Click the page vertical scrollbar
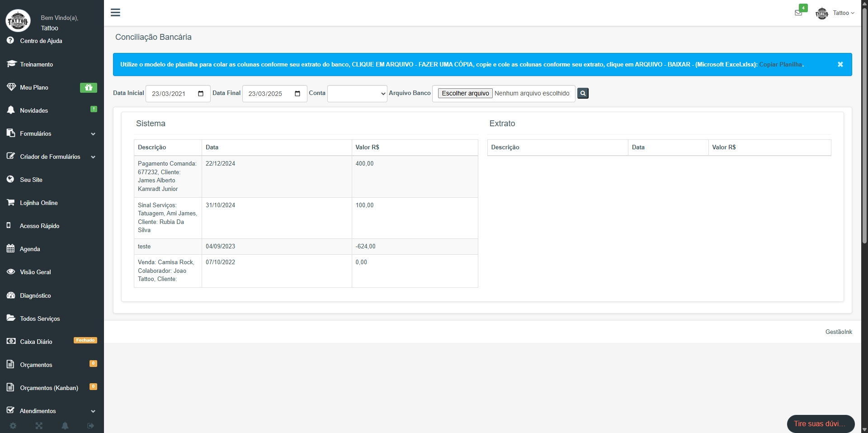The image size is (868, 433). (x=864, y=127)
